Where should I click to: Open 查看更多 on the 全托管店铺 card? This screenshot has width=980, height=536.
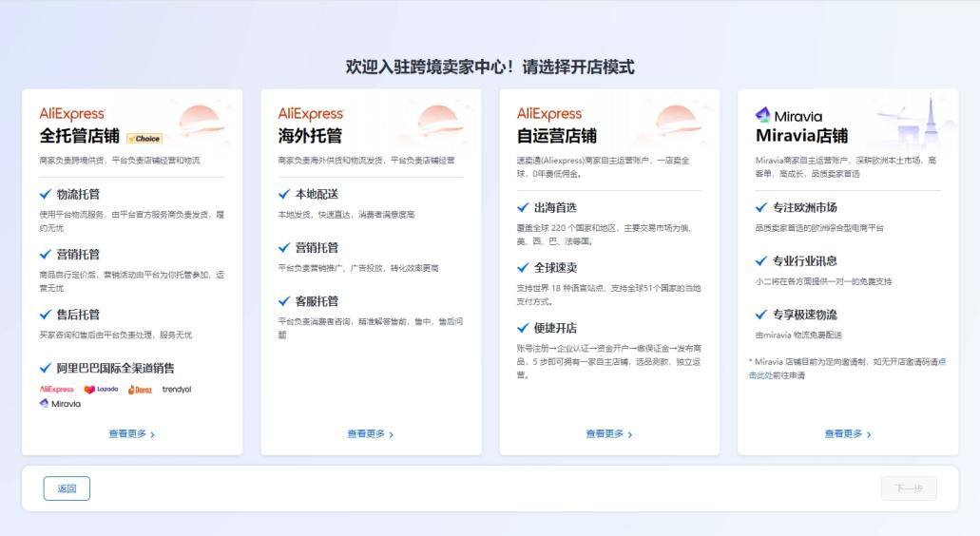coord(132,433)
